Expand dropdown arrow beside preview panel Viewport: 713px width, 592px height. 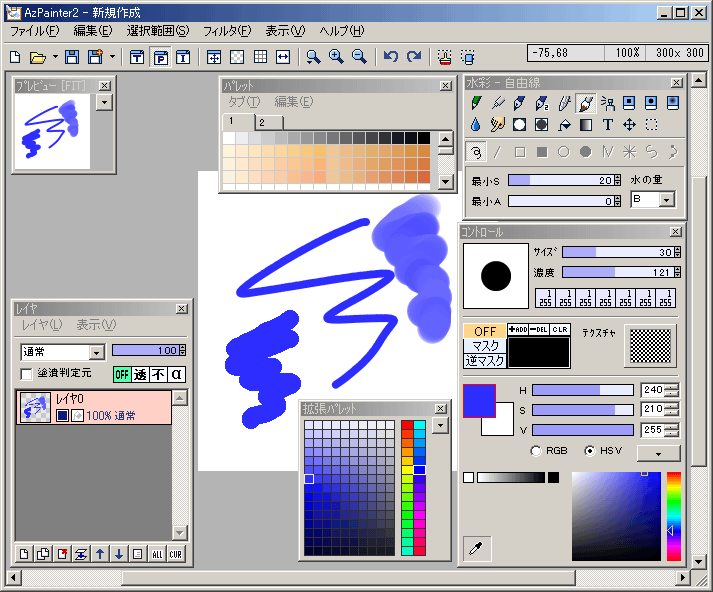[104, 102]
